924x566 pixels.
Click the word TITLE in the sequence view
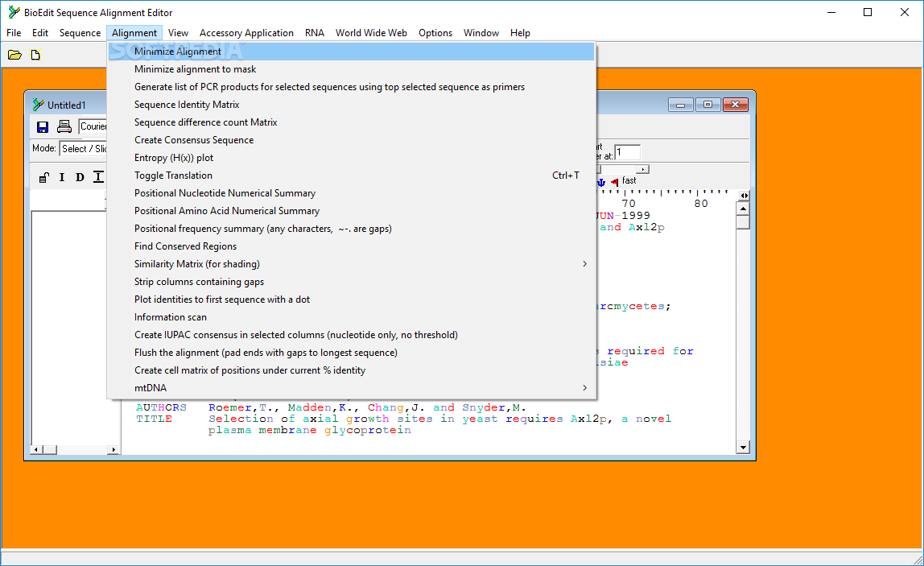tap(154, 419)
